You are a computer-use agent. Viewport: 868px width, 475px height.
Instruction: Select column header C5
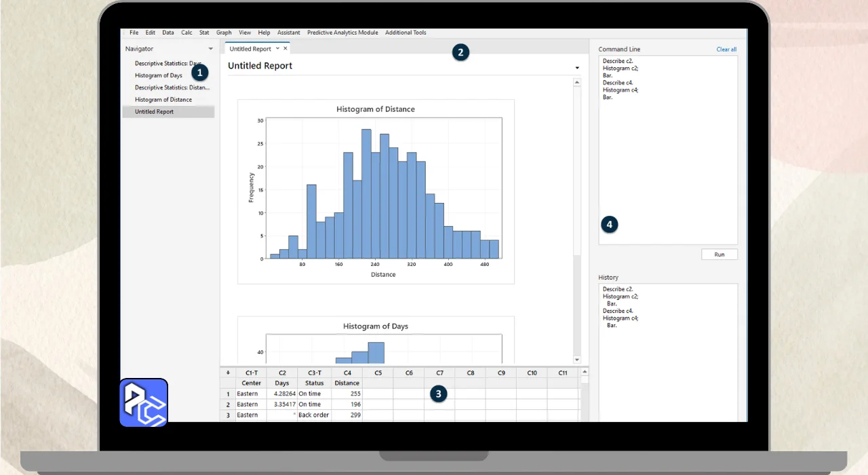click(x=378, y=373)
